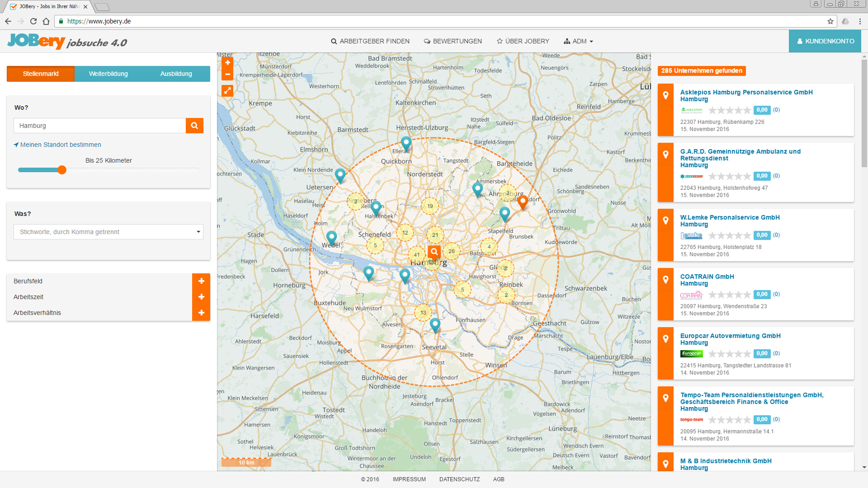Click the 285 Unternehmen gefunden label
The width and height of the screenshot is (868, 488).
(x=702, y=71)
